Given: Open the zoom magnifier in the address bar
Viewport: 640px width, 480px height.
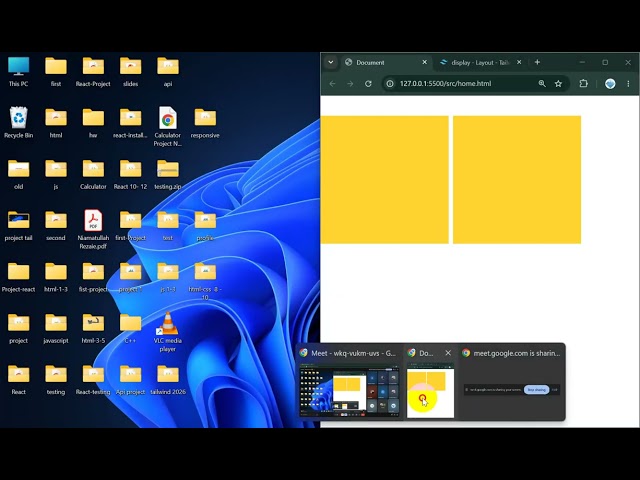Looking at the screenshot, I should tap(542, 84).
